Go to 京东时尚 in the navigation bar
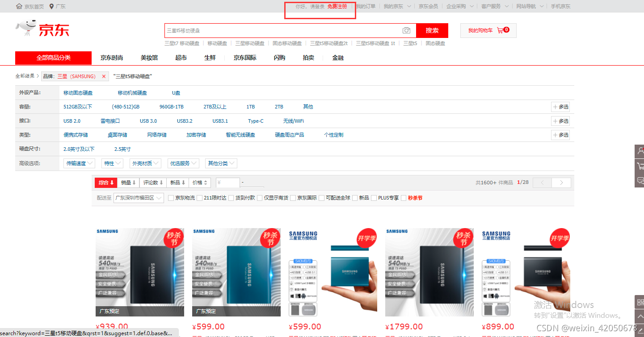This screenshot has height=337, width=644. (112, 58)
